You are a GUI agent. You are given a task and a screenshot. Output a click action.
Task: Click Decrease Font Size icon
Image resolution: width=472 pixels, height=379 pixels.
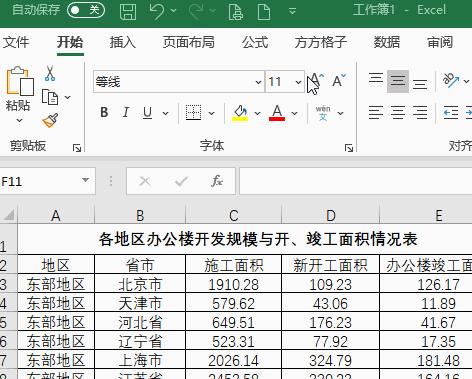(x=339, y=81)
